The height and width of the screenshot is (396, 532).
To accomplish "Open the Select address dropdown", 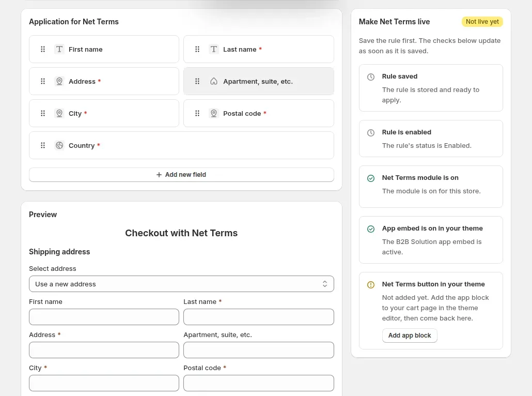I will tap(181, 284).
